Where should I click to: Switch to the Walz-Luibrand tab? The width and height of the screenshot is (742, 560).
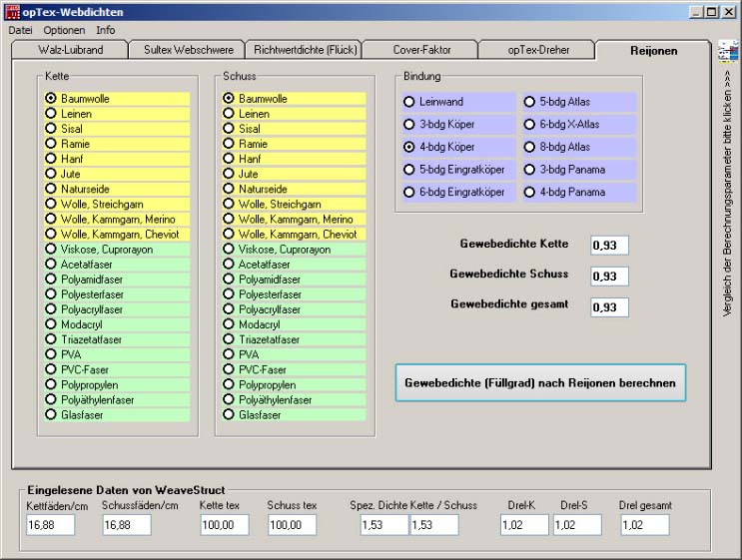(x=71, y=50)
